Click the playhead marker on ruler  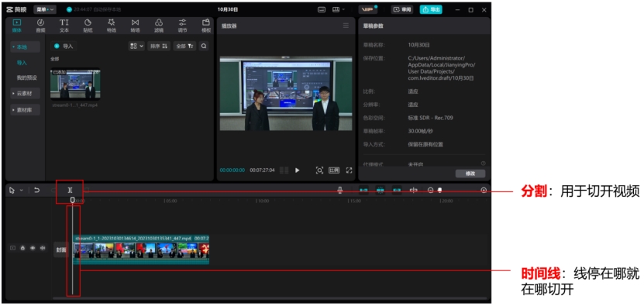73,200
